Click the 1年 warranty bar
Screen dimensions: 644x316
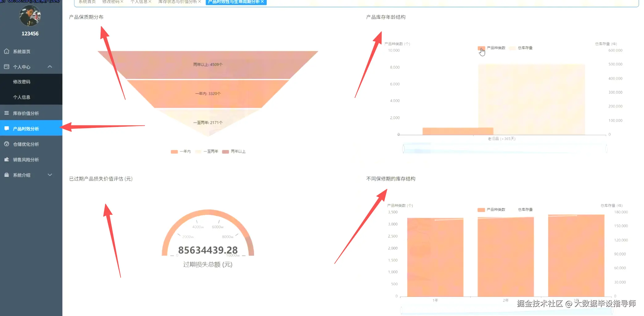(x=435, y=257)
